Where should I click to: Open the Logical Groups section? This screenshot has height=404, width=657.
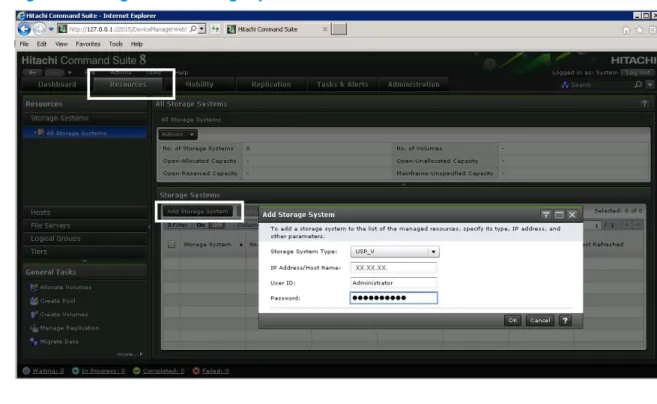point(85,238)
